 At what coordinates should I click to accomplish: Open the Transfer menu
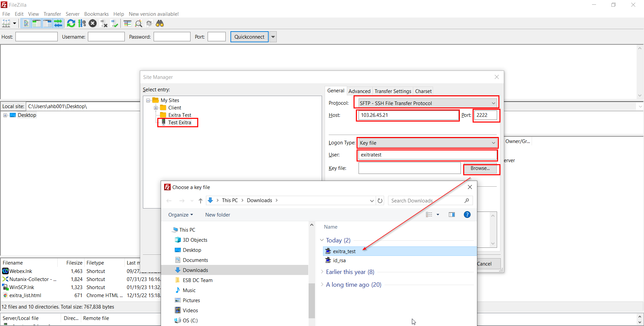click(52, 14)
